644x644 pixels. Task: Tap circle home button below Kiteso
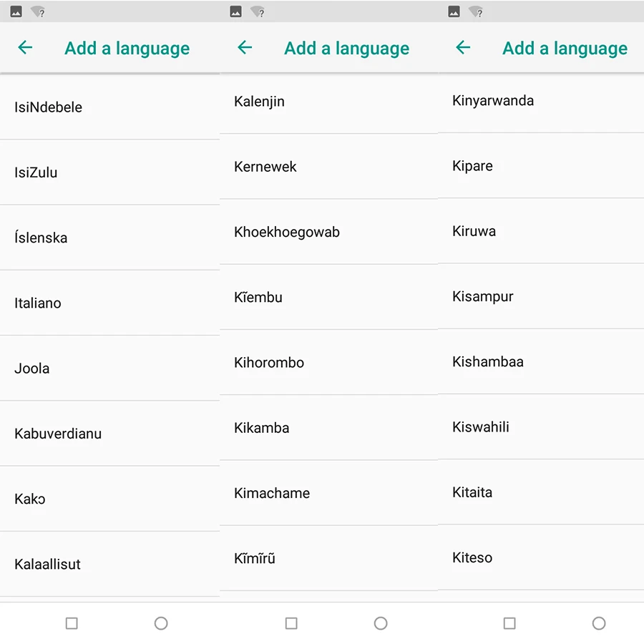tap(599, 623)
